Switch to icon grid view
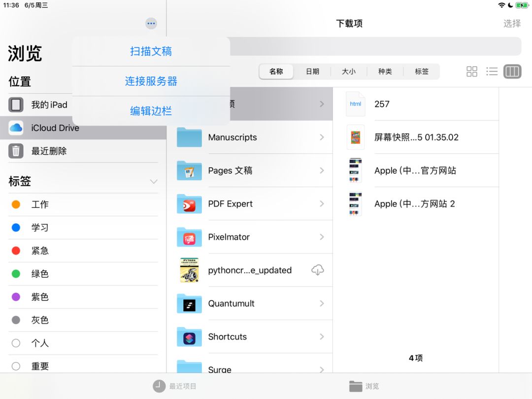Viewport: 532px width, 399px height. click(x=471, y=71)
